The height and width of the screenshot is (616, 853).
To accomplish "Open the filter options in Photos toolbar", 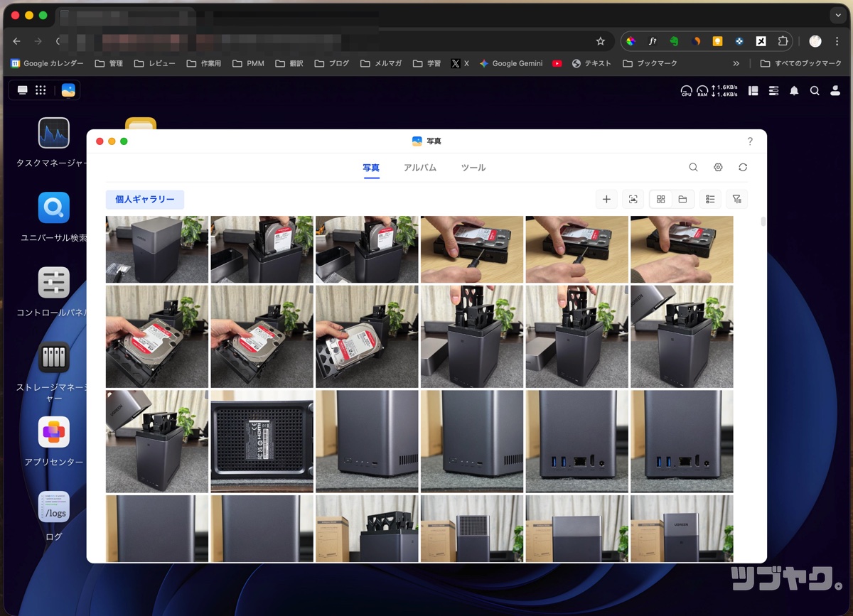I will pos(736,200).
